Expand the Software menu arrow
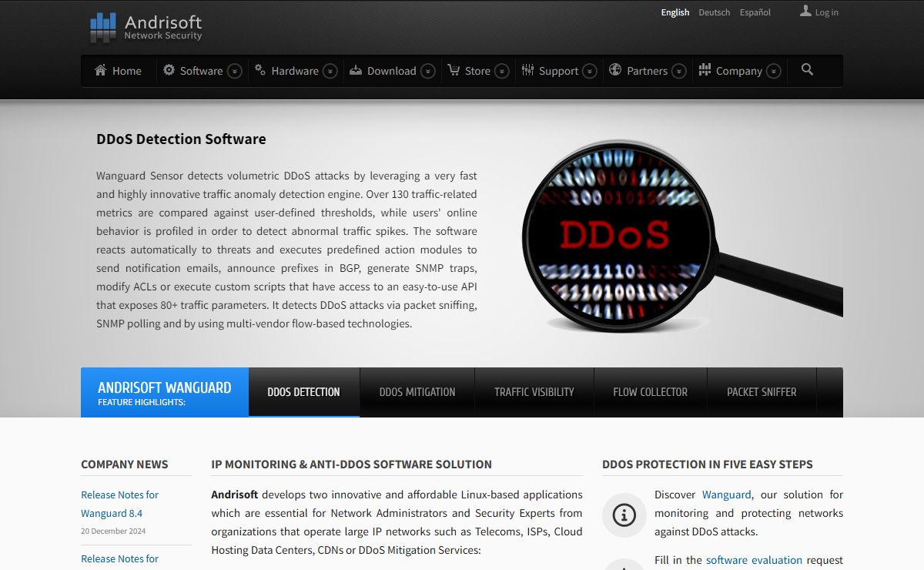Viewport: 924px width, 570px height. click(x=235, y=71)
